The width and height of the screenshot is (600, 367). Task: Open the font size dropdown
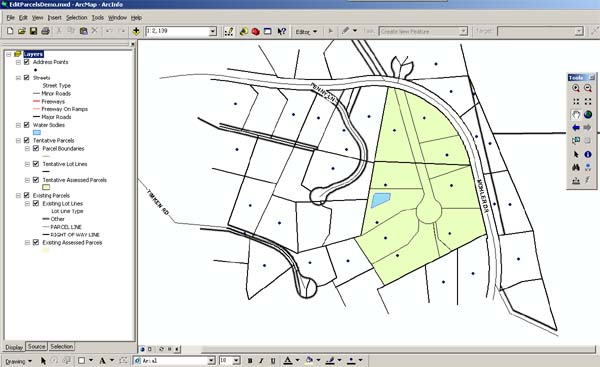pyautogui.click(x=236, y=361)
